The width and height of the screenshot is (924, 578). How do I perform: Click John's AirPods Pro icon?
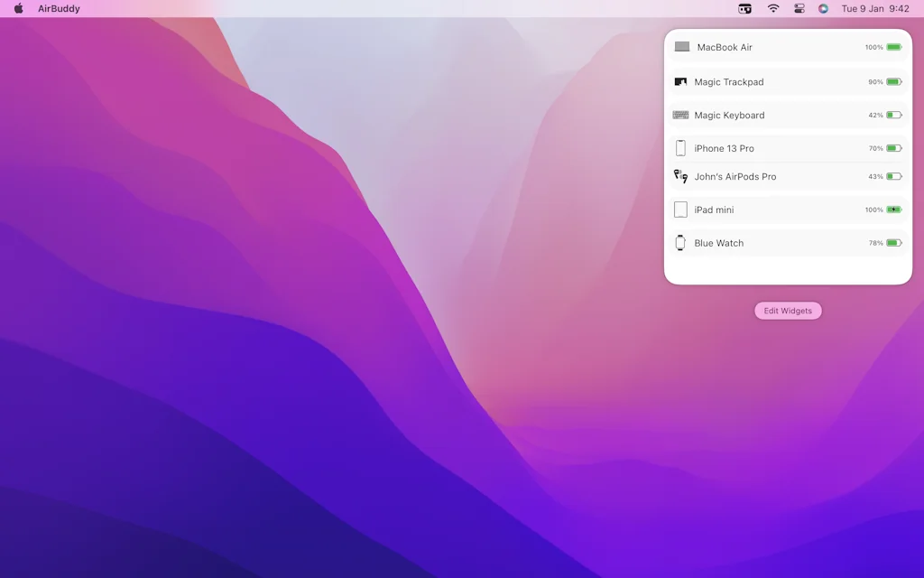680,177
